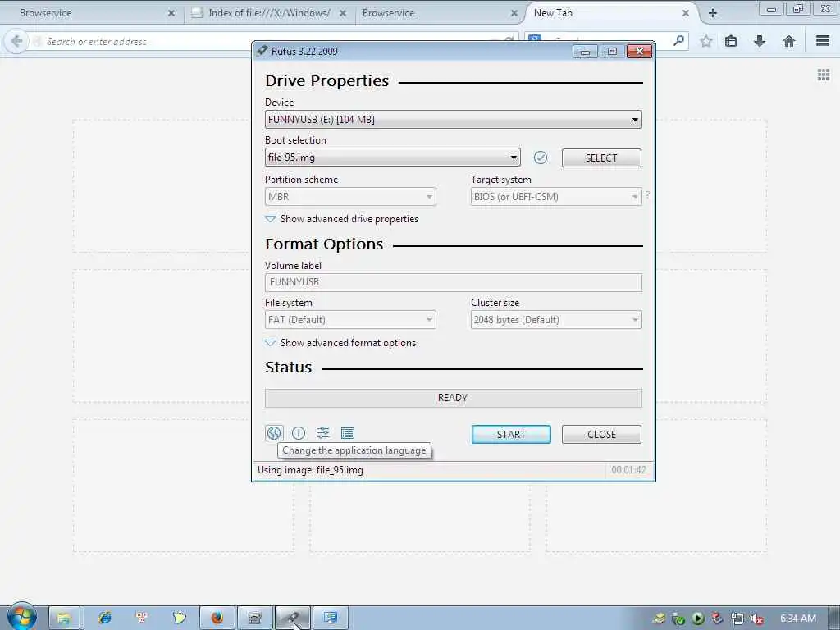The height and width of the screenshot is (630, 840).
Task: Bookmark this page with the star icon
Action: click(x=706, y=41)
